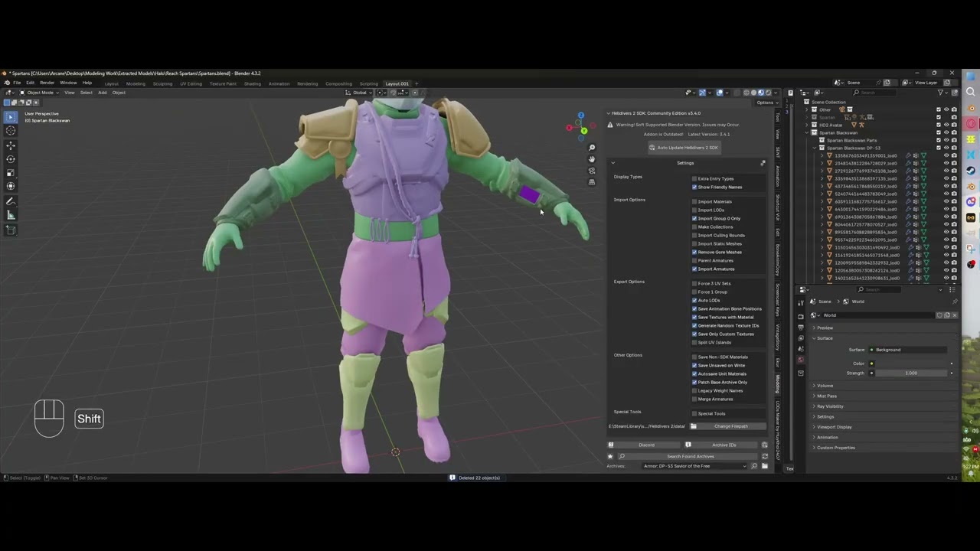Click the refresh icon right of Search Found Archives
Viewport: 980px width, 551px height.
764,456
